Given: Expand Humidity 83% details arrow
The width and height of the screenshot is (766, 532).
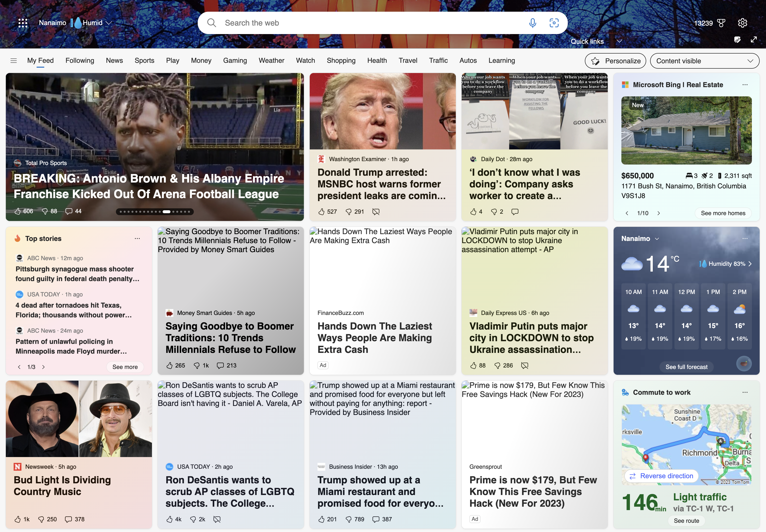Looking at the screenshot, I should (x=750, y=264).
